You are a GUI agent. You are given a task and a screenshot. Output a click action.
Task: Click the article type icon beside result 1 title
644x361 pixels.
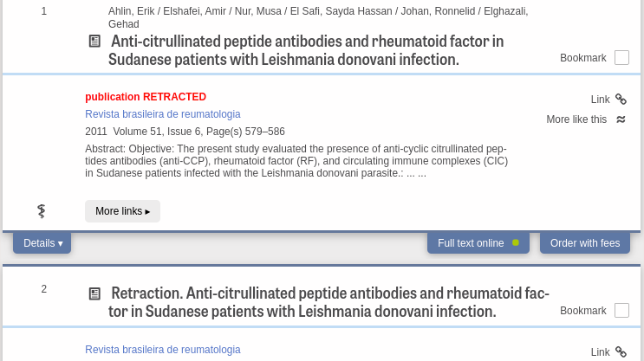[94, 41]
